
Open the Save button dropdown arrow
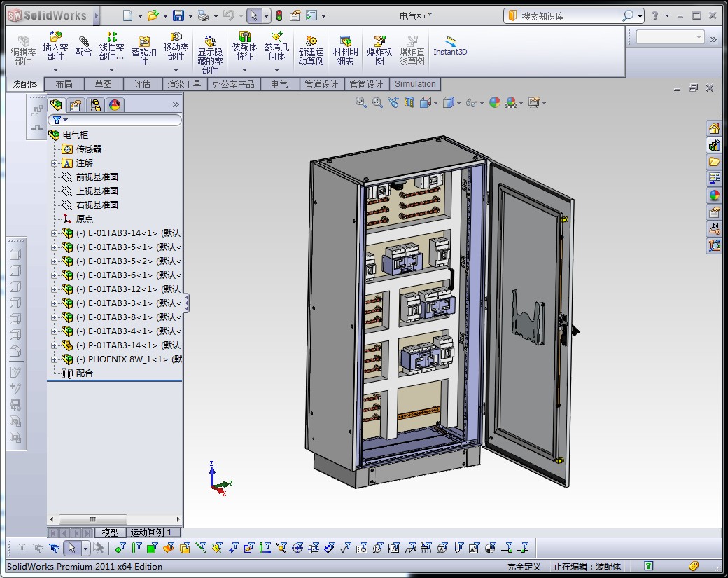click(x=190, y=16)
